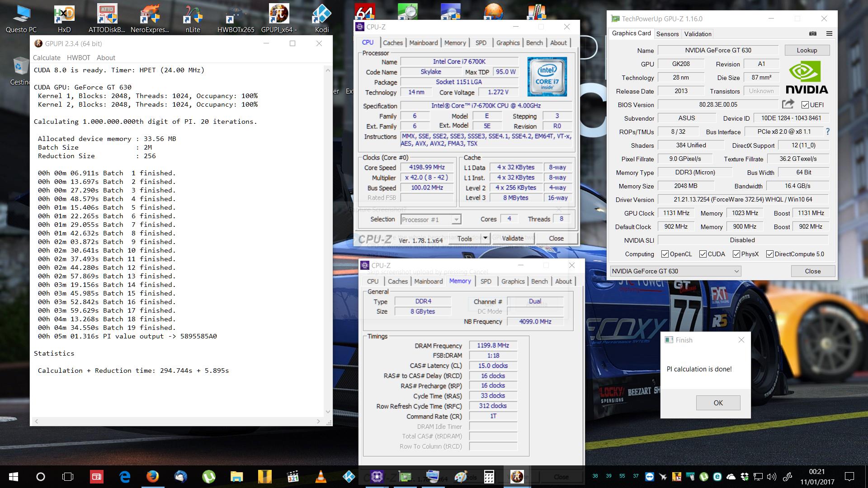
Task: Open the NeroExpress desktop shortcut
Action: (x=150, y=19)
